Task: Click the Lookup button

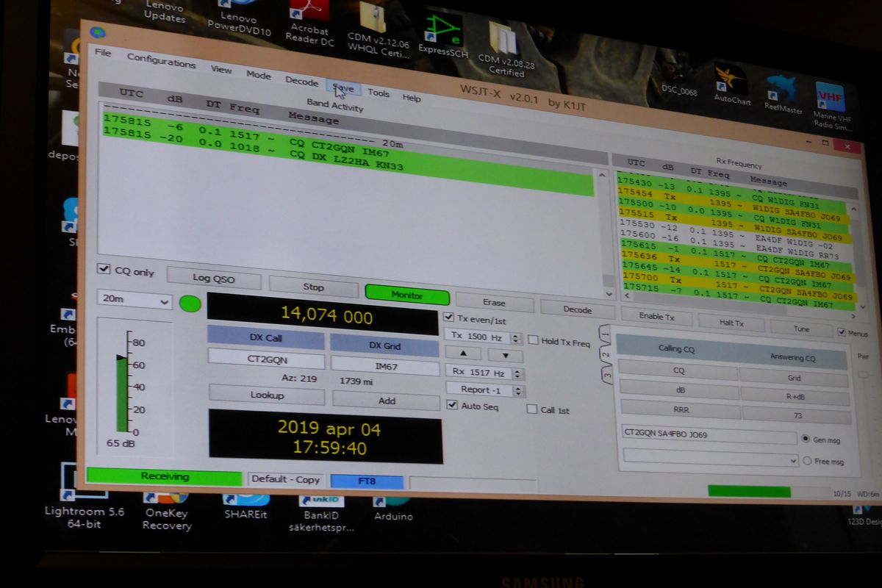Action: [267, 395]
